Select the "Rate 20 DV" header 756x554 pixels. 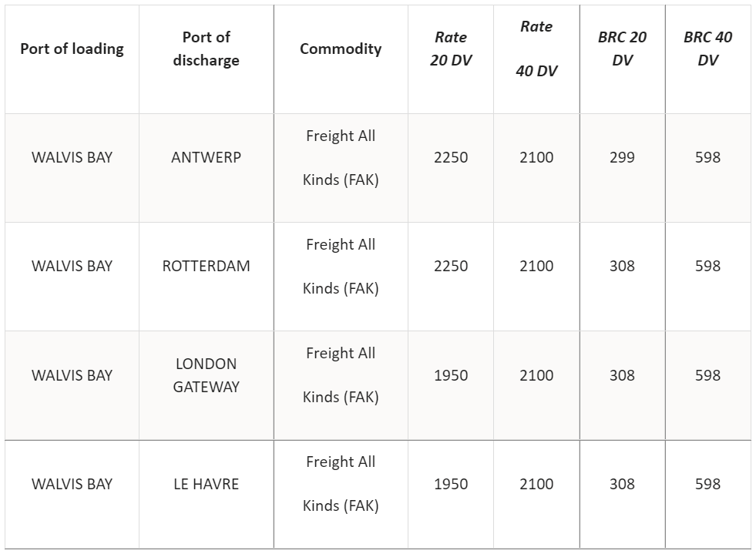[451, 49]
